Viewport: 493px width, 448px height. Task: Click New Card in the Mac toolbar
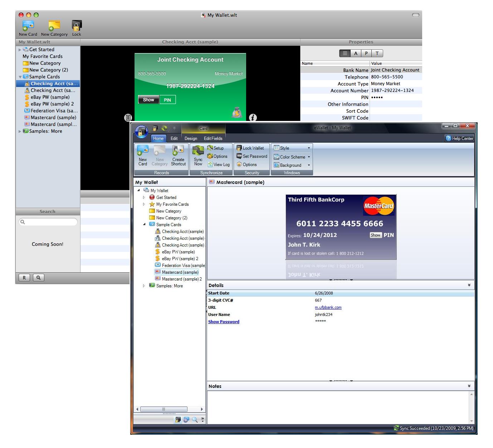(x=28, y=28)
